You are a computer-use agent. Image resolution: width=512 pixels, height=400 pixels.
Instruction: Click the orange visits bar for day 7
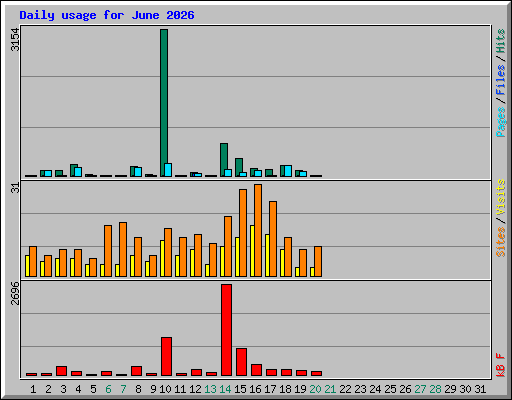123,249
